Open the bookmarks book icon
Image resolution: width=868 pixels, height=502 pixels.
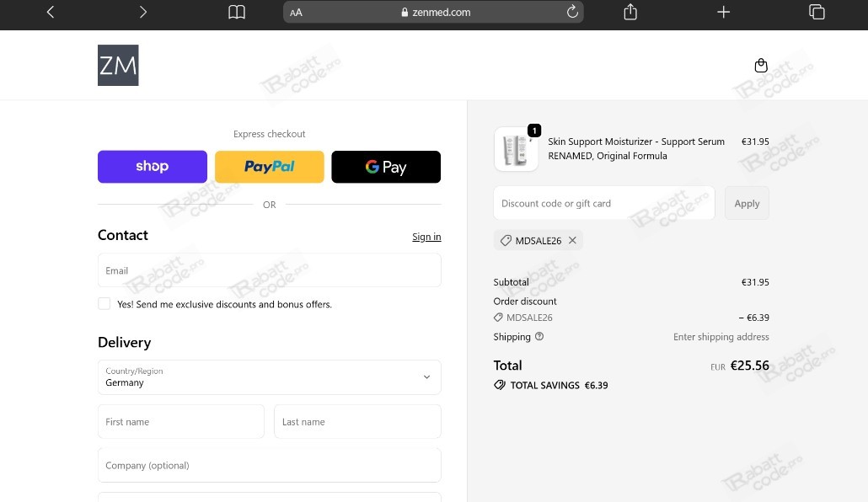coord(236,12)
